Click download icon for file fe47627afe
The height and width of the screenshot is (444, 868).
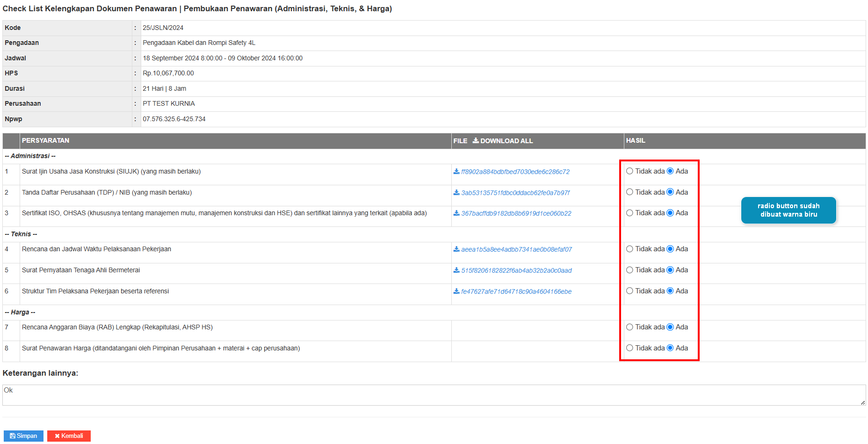click(x=456, y=291)
